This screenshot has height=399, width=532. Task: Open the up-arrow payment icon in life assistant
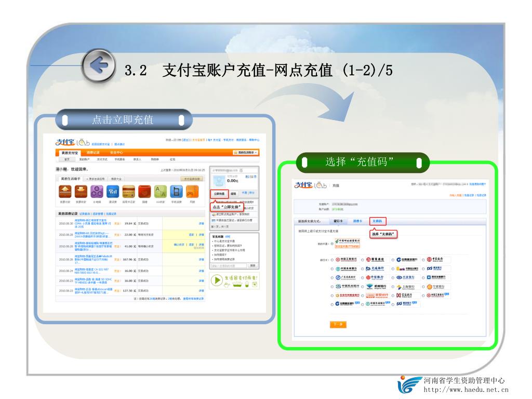click(x=65, y=192)
